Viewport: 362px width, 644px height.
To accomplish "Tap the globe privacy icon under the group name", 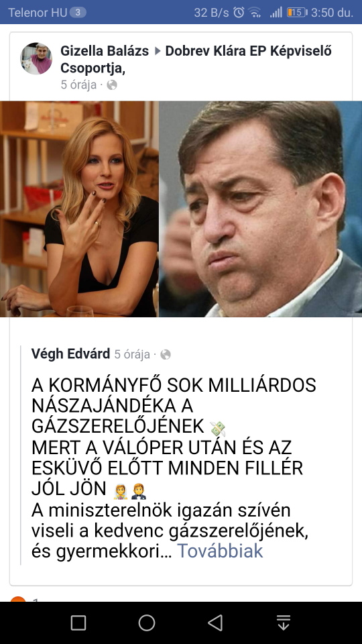I will 112,85.
